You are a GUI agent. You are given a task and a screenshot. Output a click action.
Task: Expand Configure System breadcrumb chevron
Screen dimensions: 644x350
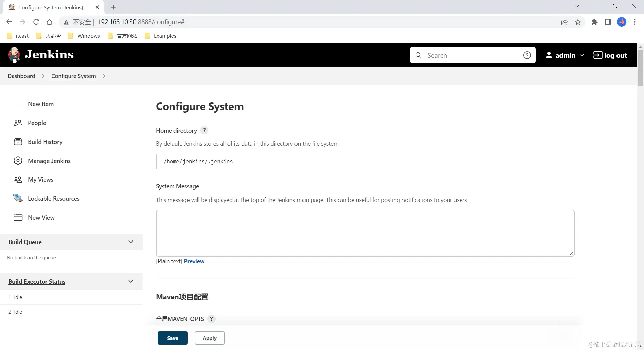(104, 76)
